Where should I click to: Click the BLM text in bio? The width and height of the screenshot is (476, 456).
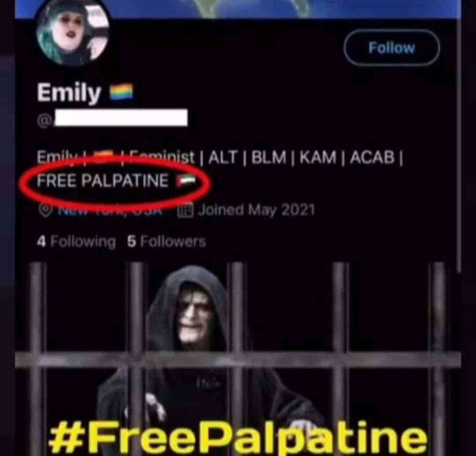[x=269, y=157]
